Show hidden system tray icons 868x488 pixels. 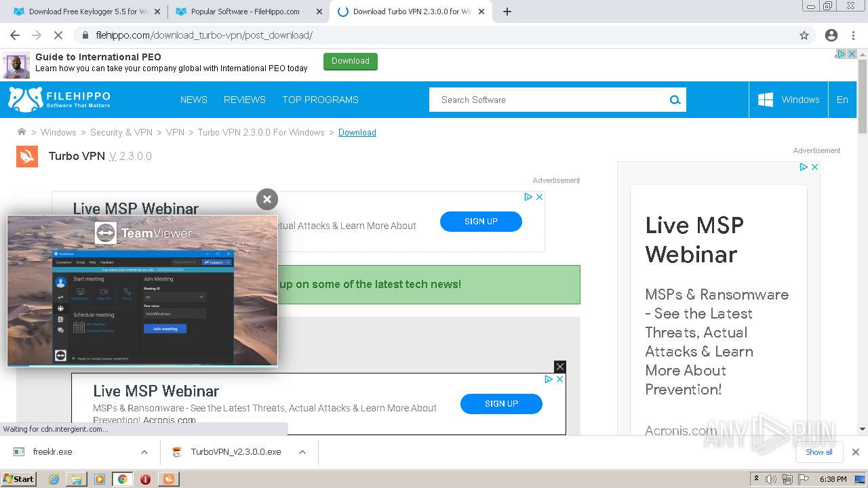pos(756,479)
